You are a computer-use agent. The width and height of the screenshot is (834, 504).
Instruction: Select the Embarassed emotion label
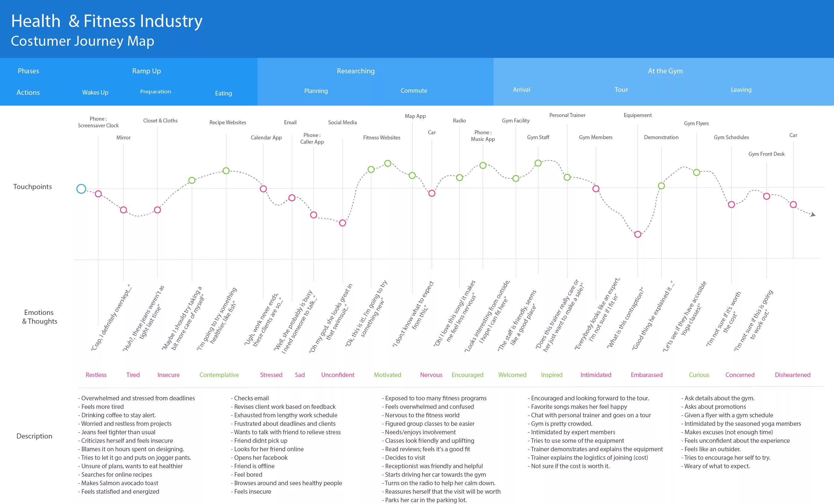tap(647, 375)
